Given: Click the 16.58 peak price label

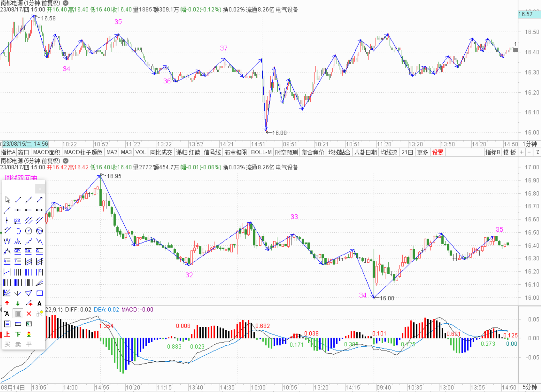Looking at the screenshot, I should click(48, 18).
